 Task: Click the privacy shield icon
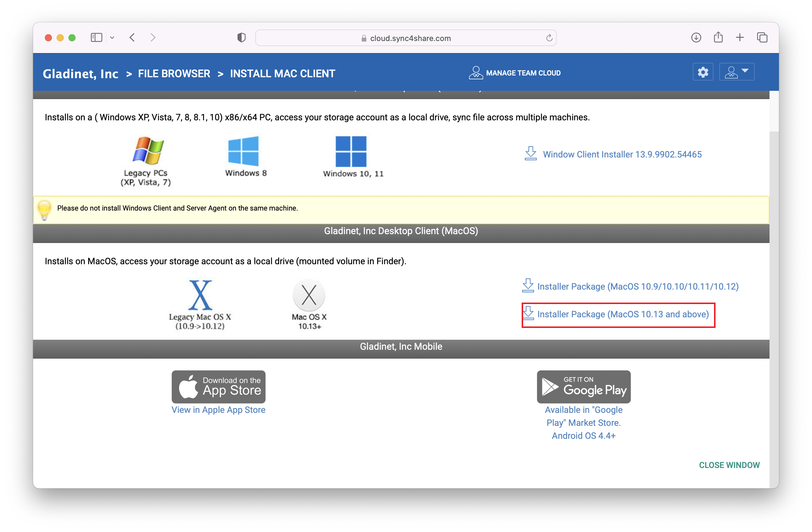241,37
